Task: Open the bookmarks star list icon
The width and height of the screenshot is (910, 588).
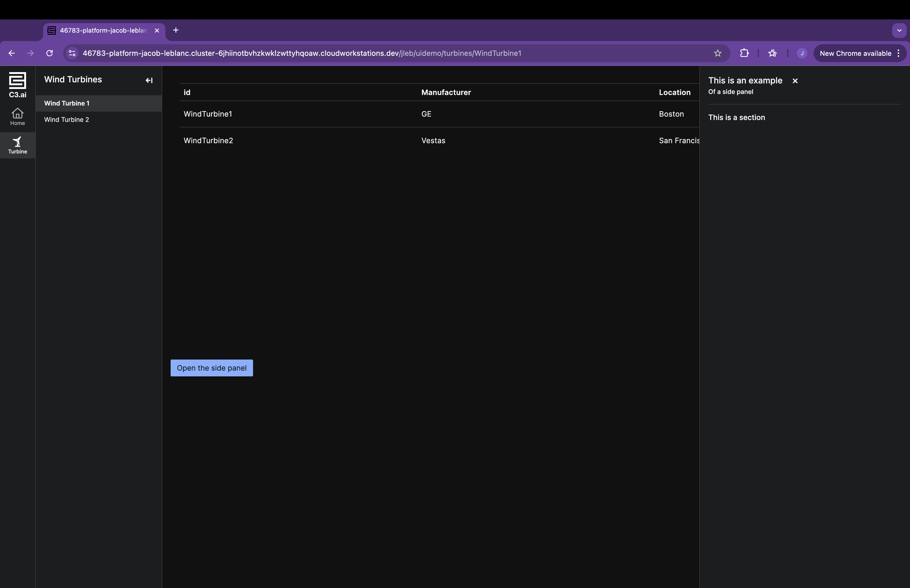Action: [773, 53]
